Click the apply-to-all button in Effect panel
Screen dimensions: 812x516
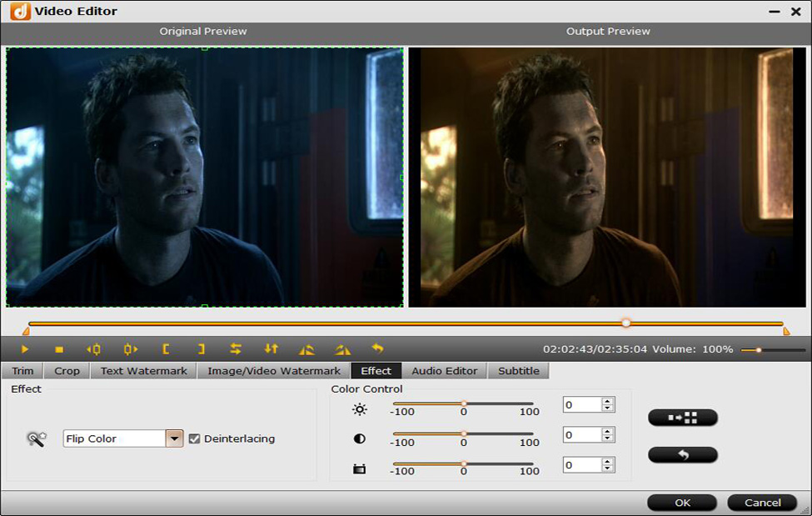(682, 418)
